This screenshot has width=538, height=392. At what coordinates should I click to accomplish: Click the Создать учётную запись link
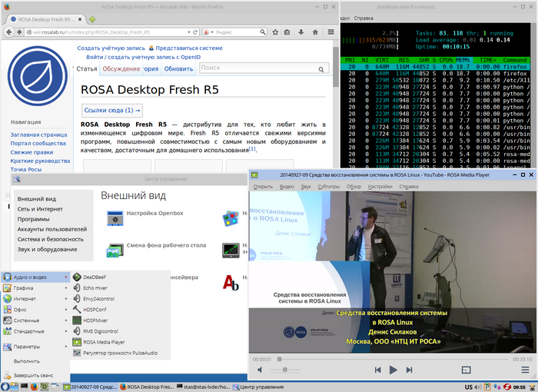pos(110,48)
